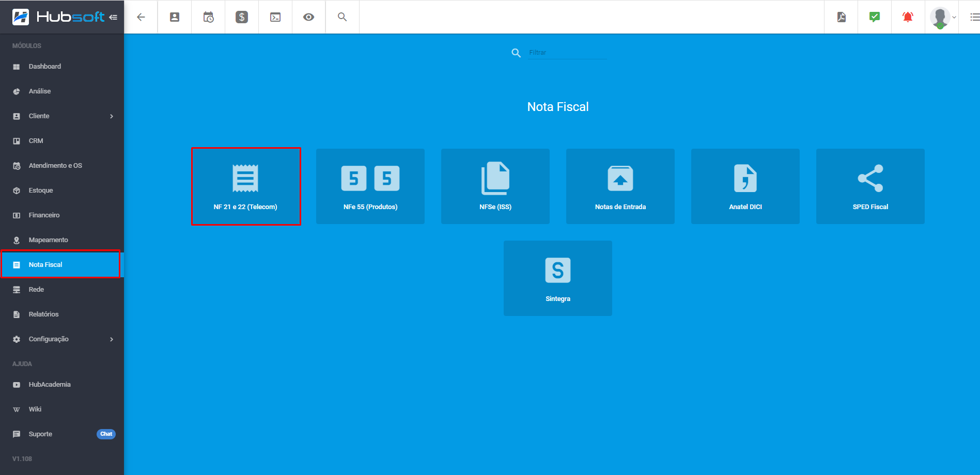Select Nota Fiscal in the sidebar

(x=62, y=265)
